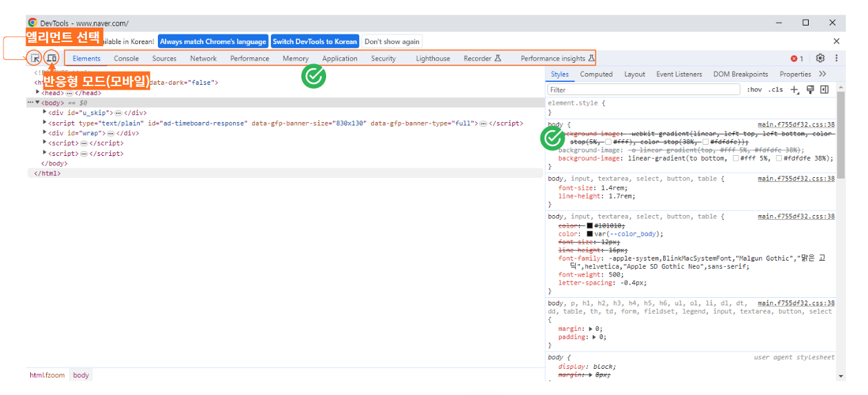Screen dimensions: 868x395
Task: Click the line-height 1.7rem value
Action: 619,196
